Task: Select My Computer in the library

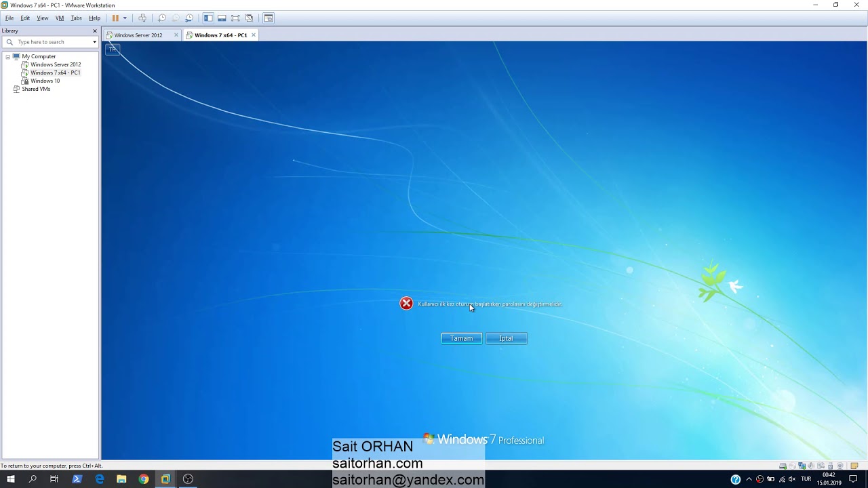Action: [x=39, y=56]
